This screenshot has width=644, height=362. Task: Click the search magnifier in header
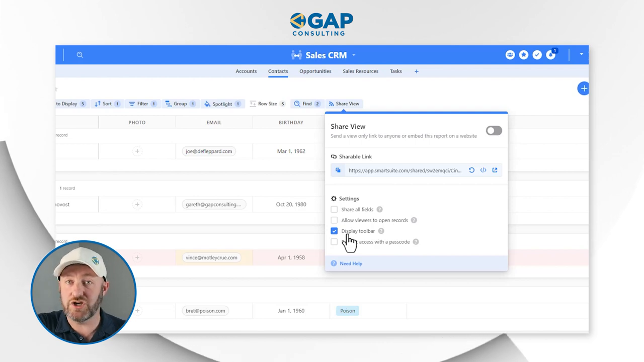[79, 55]
